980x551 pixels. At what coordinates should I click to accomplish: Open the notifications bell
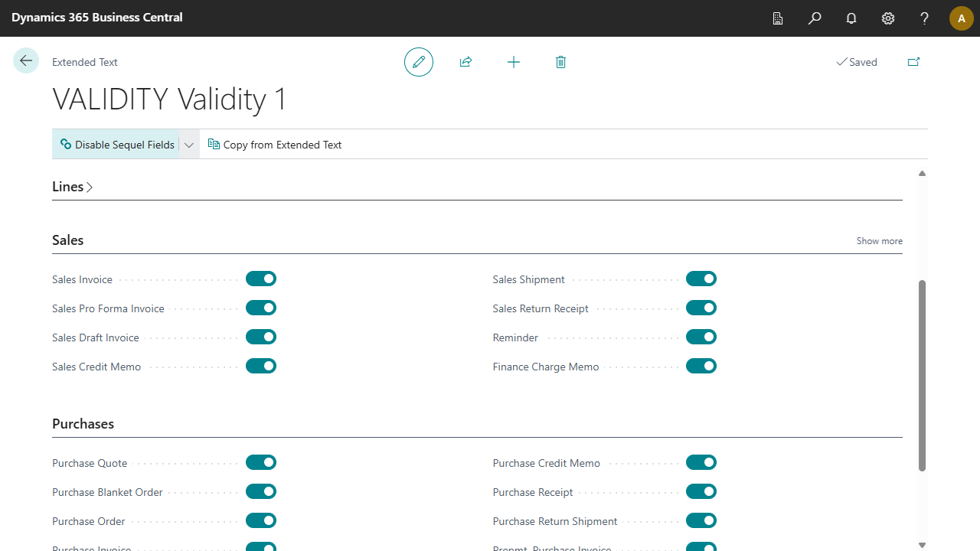851,18
